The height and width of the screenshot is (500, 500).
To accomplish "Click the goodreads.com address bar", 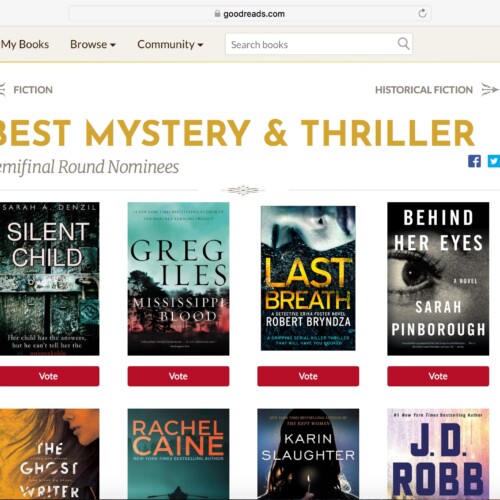I will coord(250,14).
